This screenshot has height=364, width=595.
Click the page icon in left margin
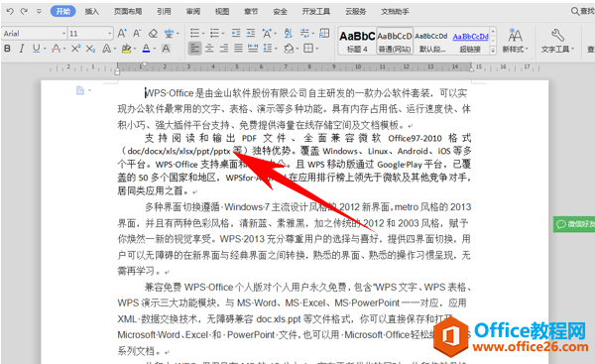(80, 90)
